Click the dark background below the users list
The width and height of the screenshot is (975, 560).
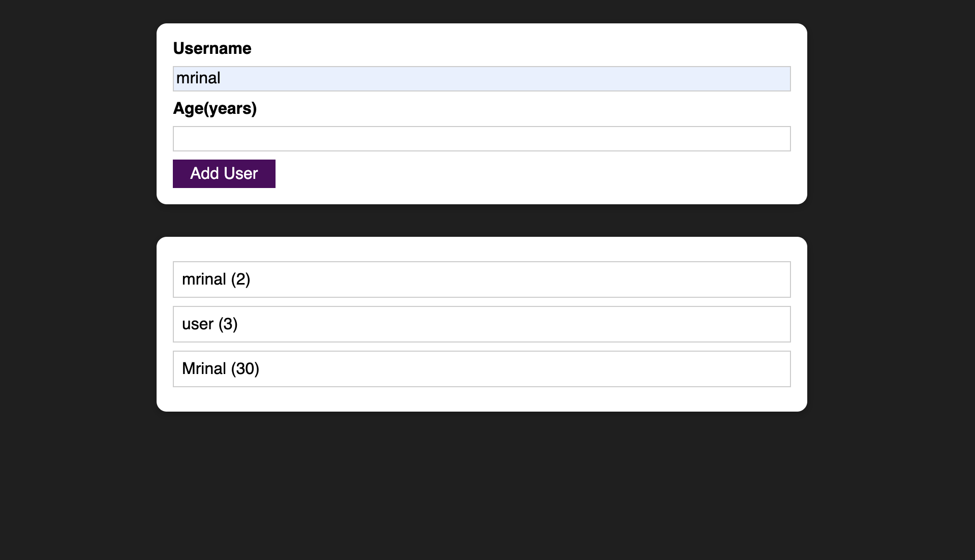coord(481,483)
